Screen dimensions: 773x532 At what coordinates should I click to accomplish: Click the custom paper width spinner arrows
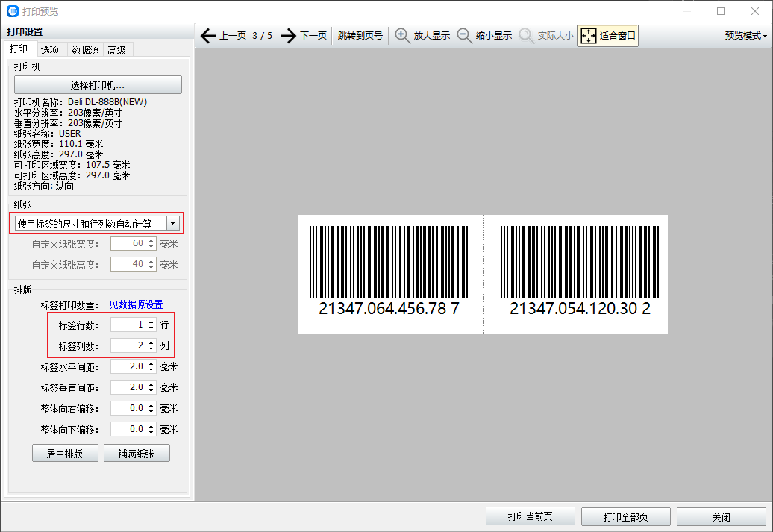point(151,243)
